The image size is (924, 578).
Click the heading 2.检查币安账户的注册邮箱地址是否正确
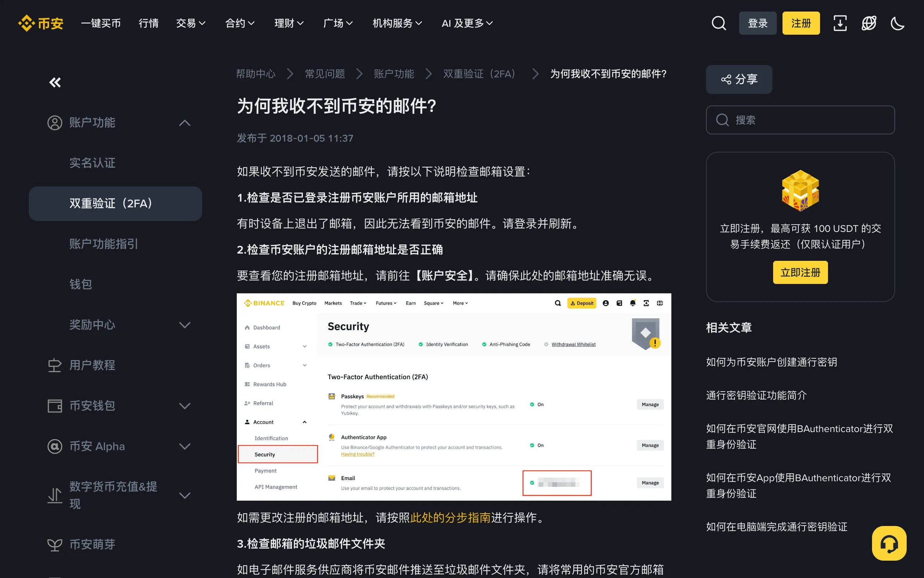(339, 250)
